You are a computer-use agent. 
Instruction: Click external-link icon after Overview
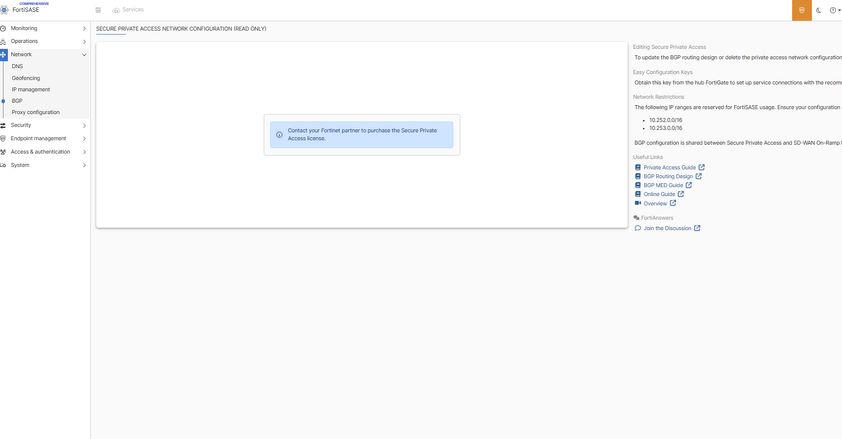click(673, 203)
